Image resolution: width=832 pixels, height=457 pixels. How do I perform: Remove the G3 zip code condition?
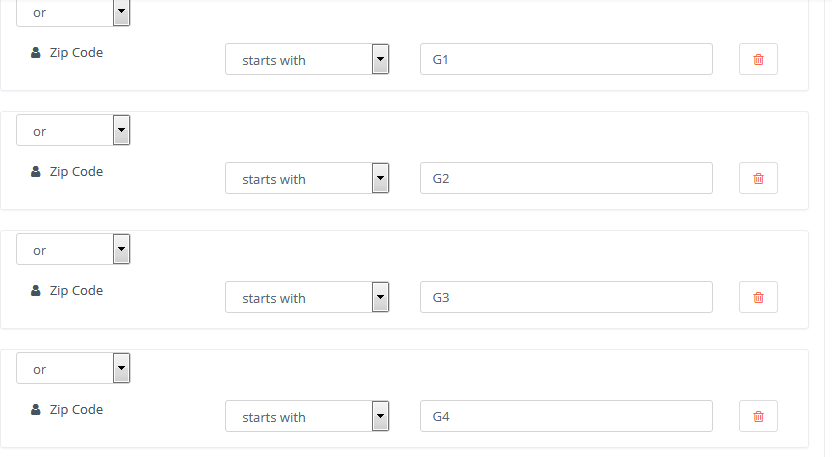coord(758,297)
